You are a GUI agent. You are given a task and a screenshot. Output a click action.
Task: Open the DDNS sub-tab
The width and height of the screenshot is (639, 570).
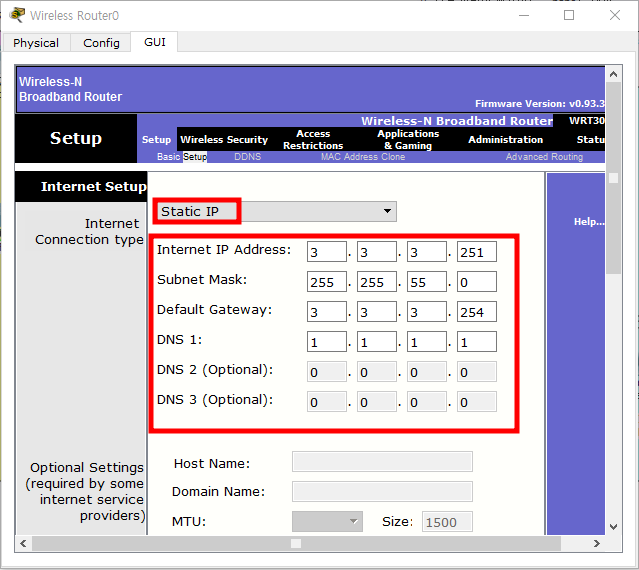click(247, 157)
